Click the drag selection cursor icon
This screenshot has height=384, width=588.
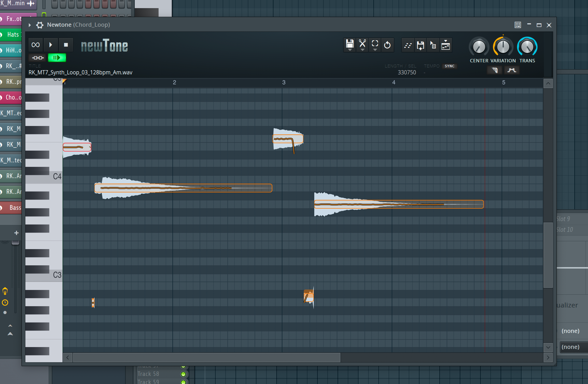(433, 46)
